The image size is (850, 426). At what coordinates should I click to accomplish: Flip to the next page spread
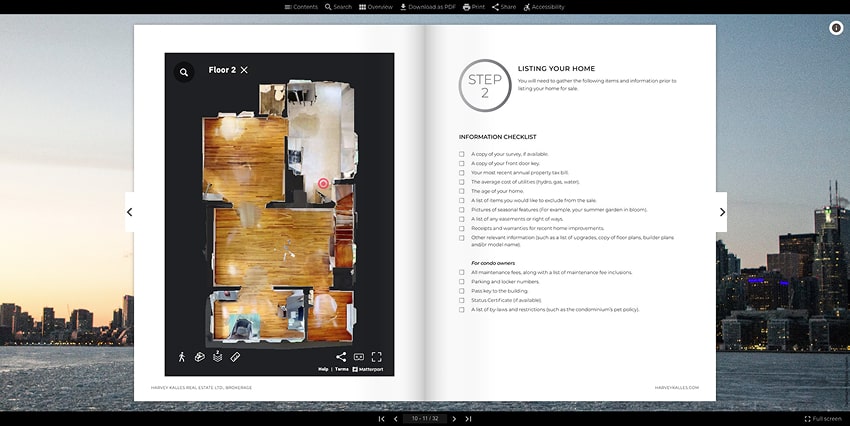[x=722, y=212]
